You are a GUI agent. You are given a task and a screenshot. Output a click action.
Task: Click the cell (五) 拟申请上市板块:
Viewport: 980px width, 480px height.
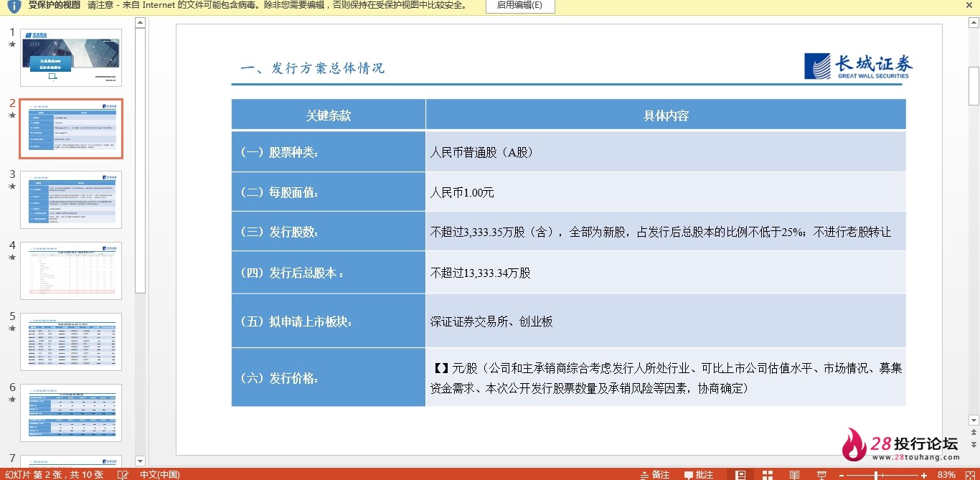329,321
